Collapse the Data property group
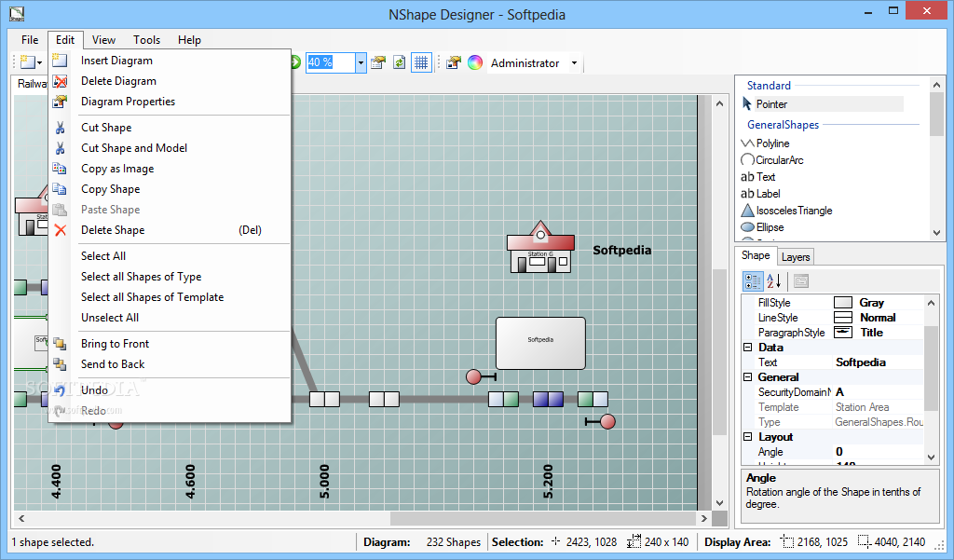The image size is (954, 560). coord(748,348)
